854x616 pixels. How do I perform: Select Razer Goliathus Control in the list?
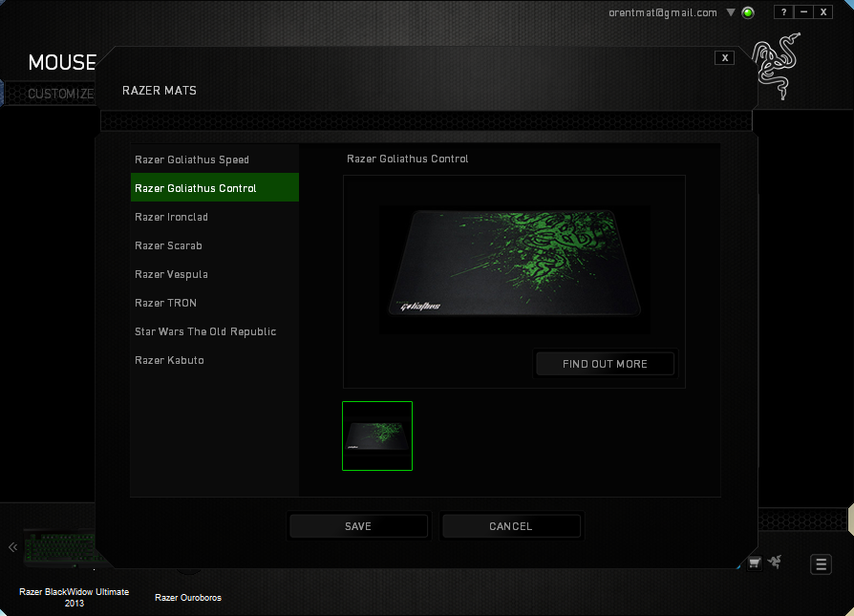(x=215, y=188)
